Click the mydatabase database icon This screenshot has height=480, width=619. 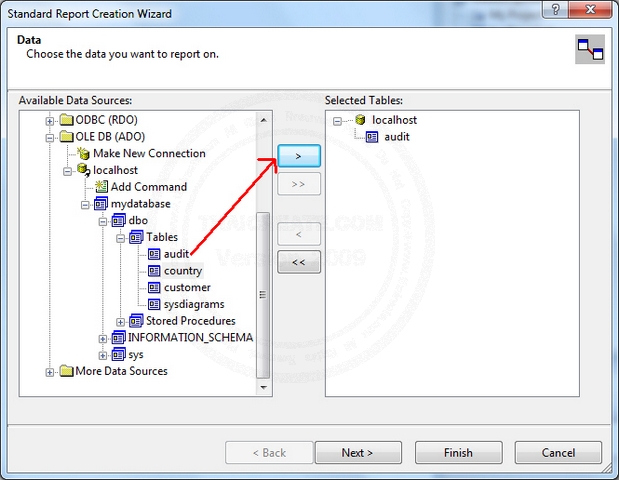(x=101, y=204)
